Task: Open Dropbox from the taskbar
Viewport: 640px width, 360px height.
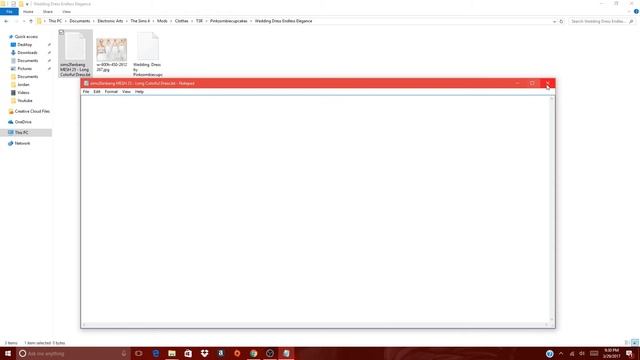Action: tap(204, 353)
